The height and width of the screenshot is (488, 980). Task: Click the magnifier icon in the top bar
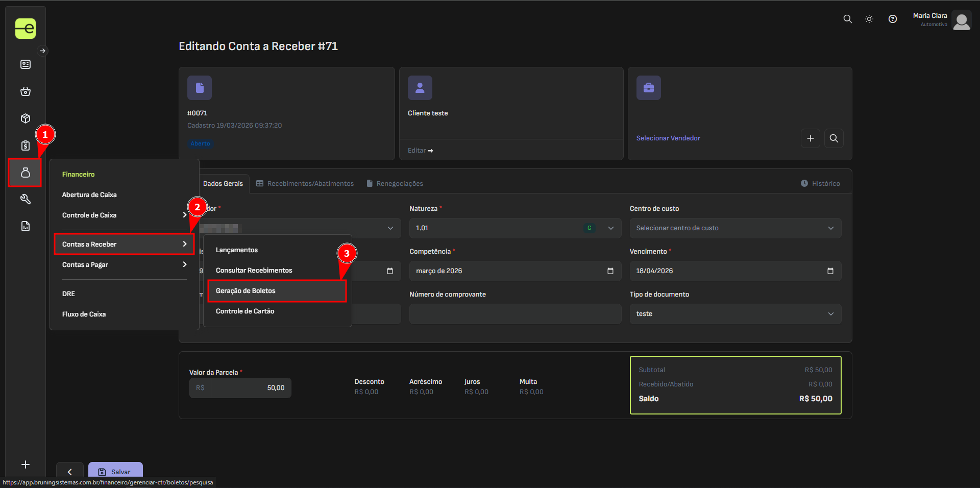coord(847,19)
